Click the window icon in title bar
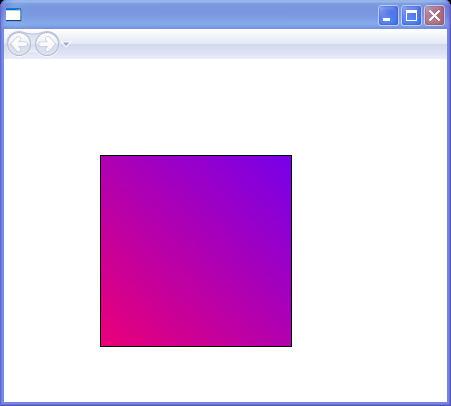 click(13, 15)
